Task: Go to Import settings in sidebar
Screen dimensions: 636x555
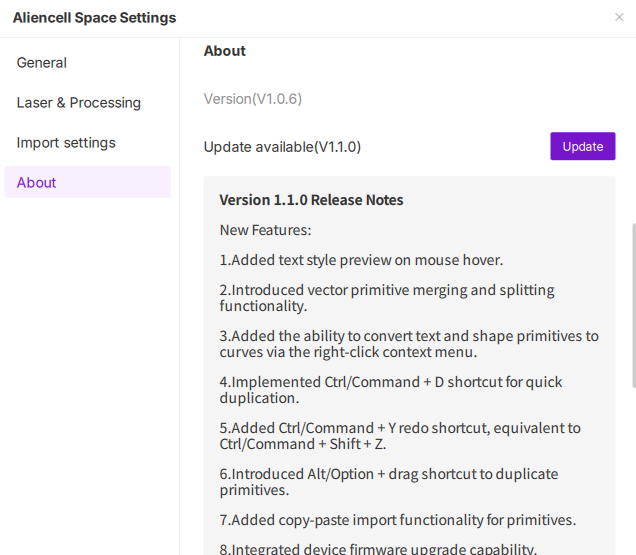Action: point(66,143)
